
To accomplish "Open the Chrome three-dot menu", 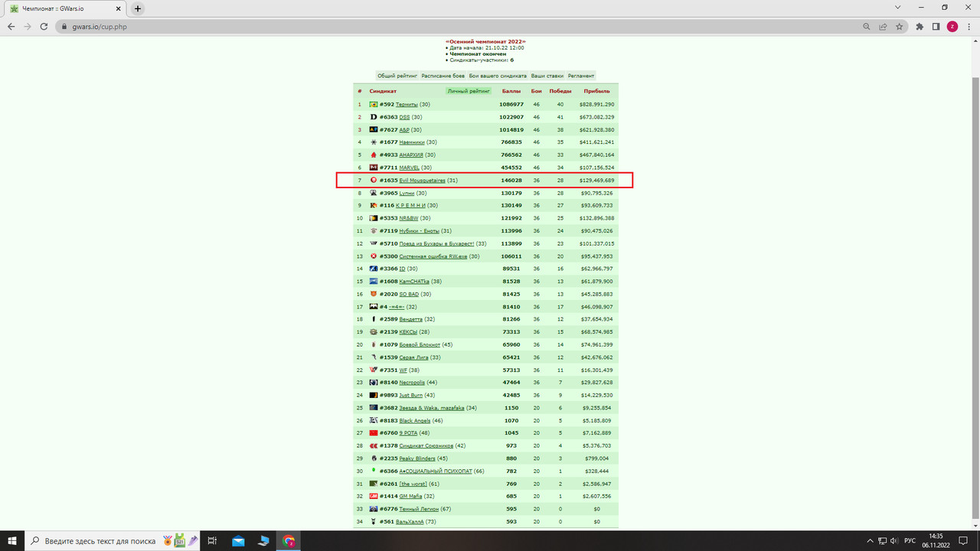I will [969, 26].
